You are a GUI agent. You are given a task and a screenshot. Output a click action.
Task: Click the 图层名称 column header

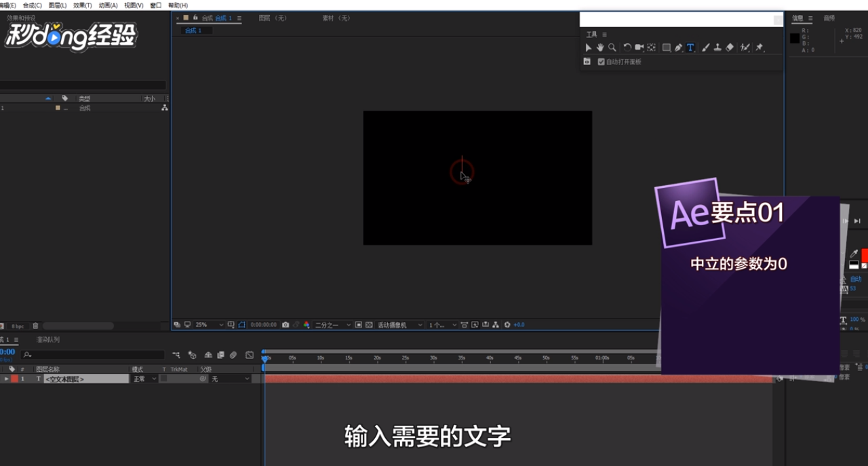[x=47, y=370]
